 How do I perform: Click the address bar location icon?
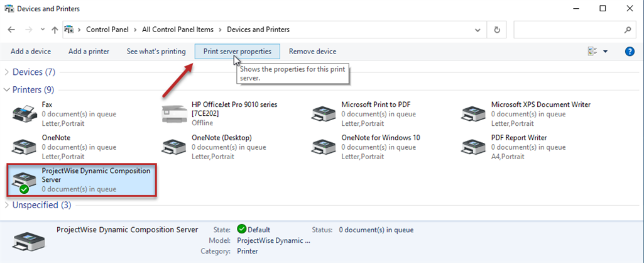tap(69, 30)
